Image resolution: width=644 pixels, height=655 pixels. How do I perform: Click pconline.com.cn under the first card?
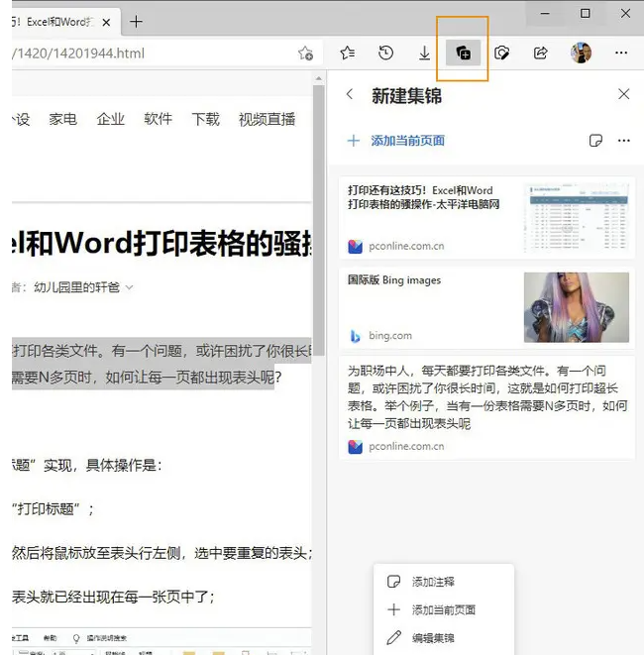coord(406,246)
